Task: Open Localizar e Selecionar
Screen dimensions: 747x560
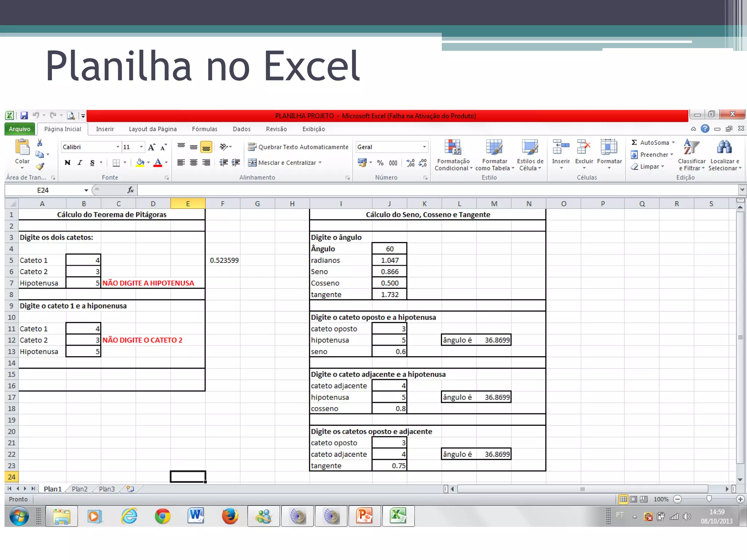Action: 725,155
